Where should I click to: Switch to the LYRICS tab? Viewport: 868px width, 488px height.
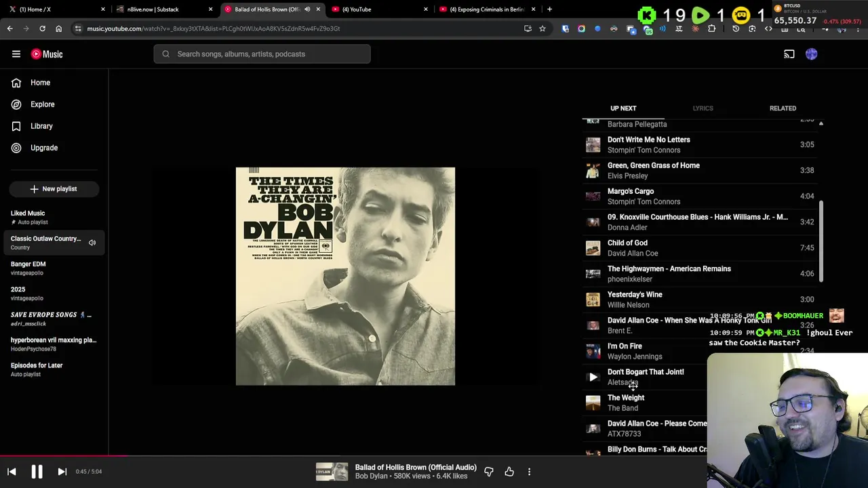pyautogui.click(x=703, y=108)
